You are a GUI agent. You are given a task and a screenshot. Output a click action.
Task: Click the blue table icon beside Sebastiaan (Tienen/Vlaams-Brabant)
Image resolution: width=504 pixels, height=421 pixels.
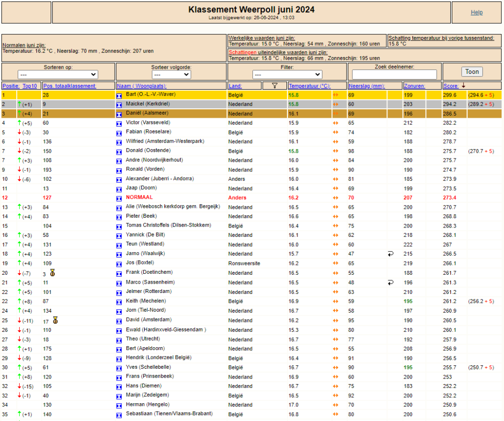[119, 415]
